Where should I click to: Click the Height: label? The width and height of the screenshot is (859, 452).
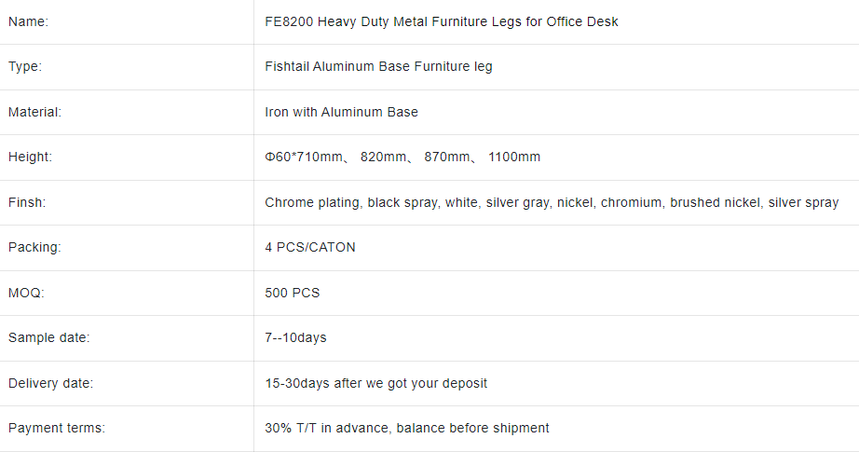30,157
